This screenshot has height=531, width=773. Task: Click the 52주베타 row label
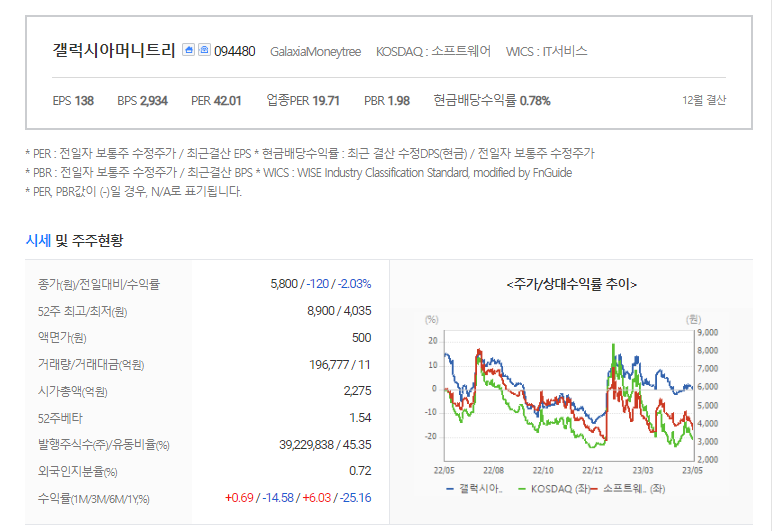pos(60,419)
